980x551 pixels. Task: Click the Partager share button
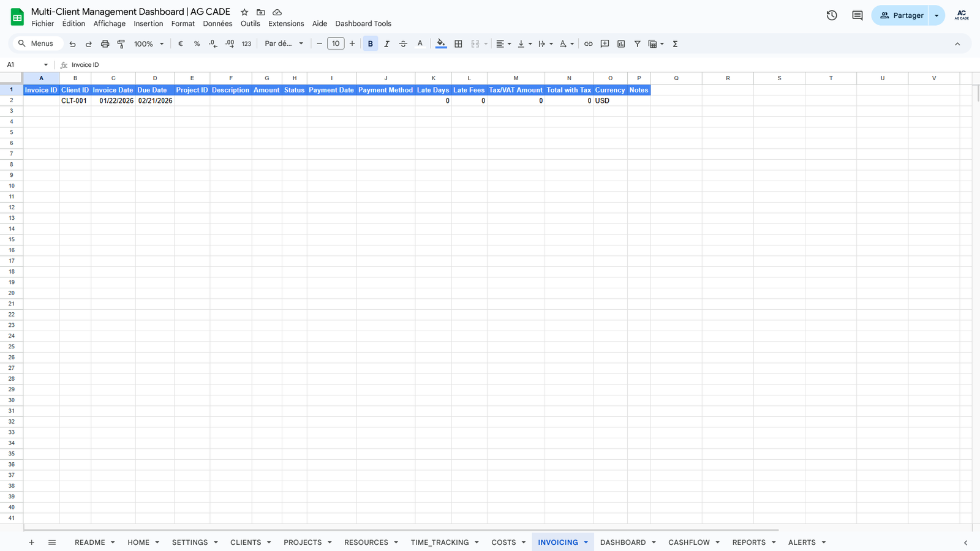coord(900,15)
